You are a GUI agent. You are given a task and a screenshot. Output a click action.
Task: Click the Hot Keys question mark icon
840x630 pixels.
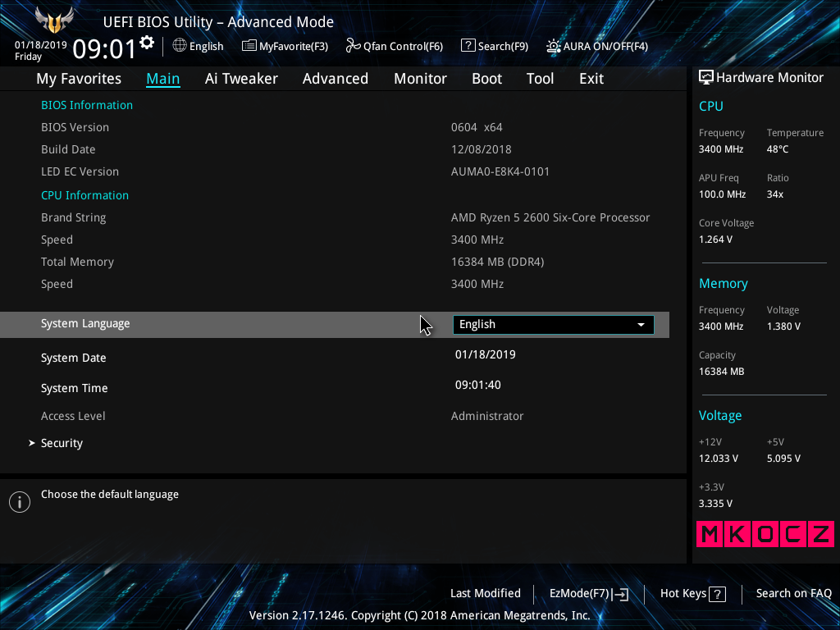[717, 594]
